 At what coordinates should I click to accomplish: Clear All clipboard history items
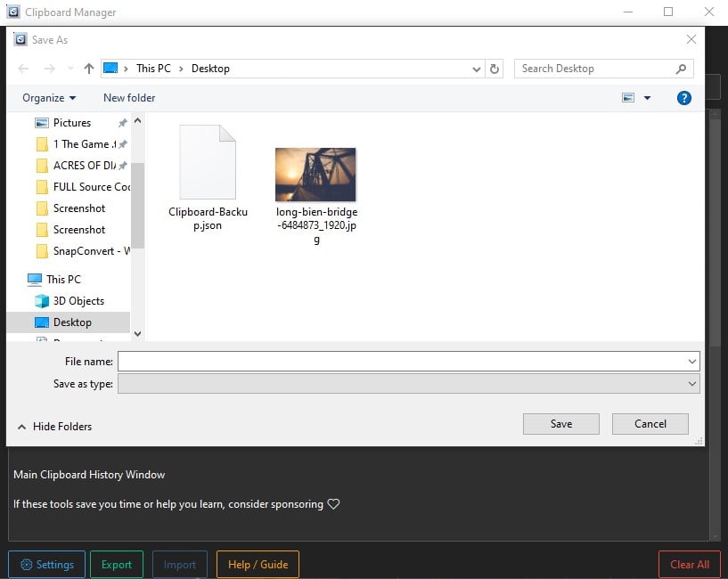pos(688,564)
